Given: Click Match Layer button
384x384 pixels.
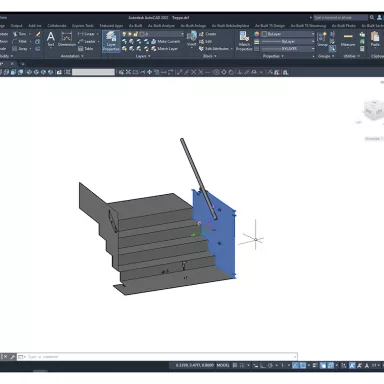Looking at the screenshot, I should point(164,49).
